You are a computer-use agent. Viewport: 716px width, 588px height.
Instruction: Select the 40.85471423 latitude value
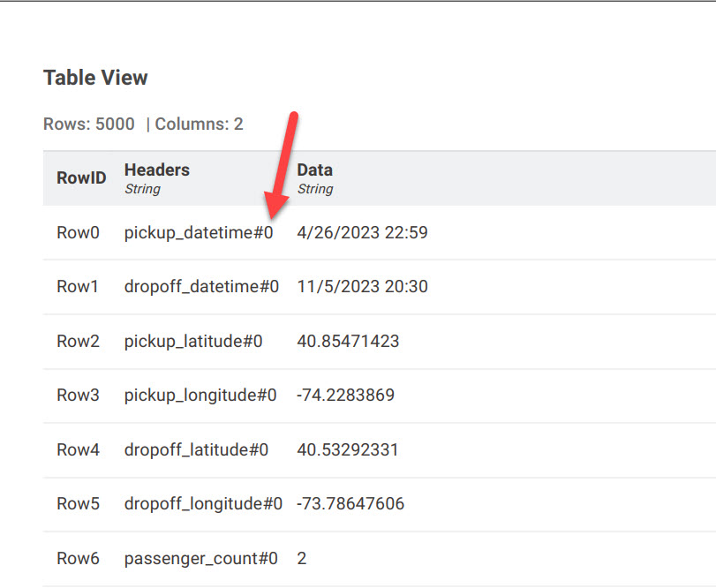coord(348,341)
